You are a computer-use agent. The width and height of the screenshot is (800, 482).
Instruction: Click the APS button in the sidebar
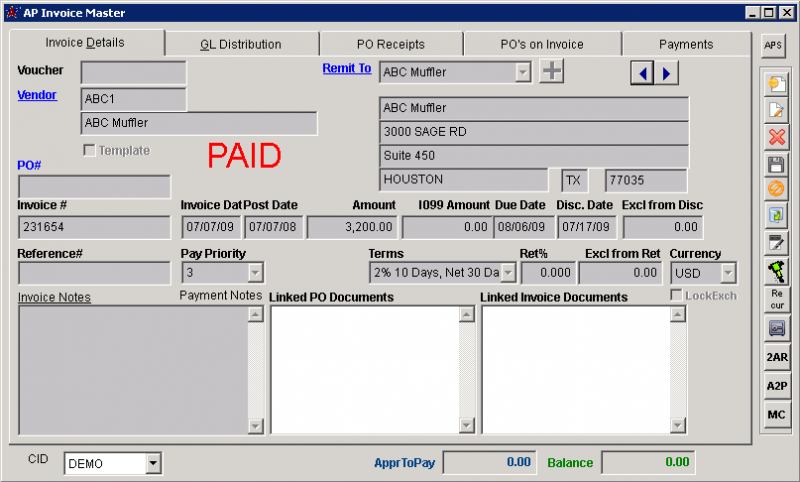click(x=774, y=45)
